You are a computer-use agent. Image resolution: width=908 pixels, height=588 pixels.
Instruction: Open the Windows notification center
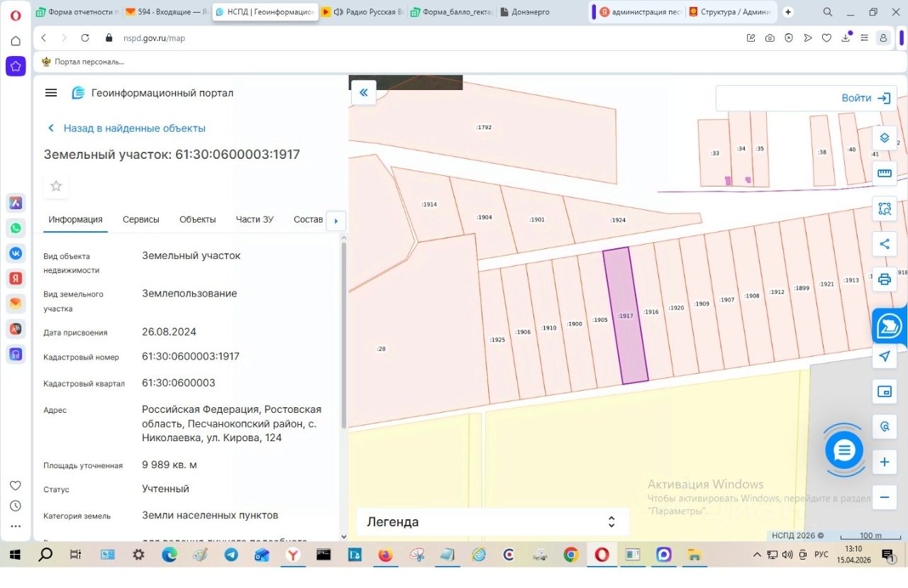click(x=887, y=555)
